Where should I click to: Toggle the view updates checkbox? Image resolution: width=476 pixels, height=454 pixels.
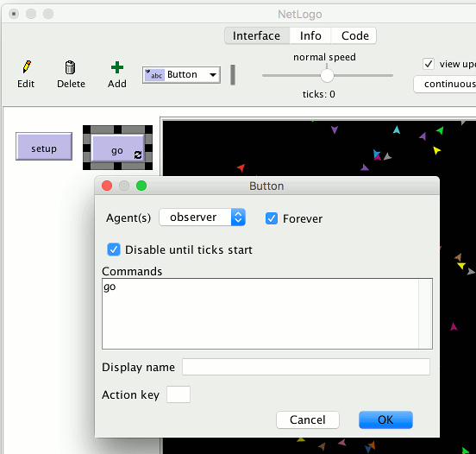[x=429, y=64]
